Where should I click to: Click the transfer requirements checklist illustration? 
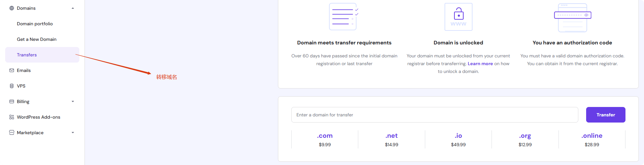pos(344,17)
